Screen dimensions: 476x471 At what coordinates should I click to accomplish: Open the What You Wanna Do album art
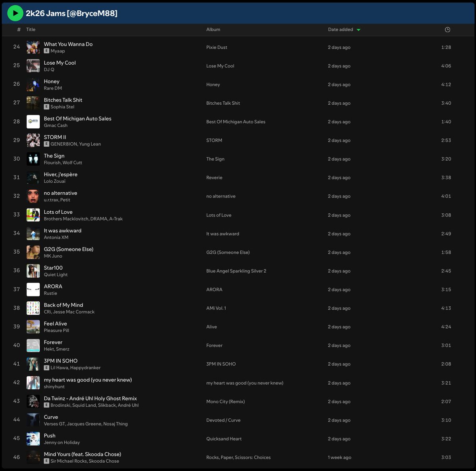tap(33, 47)
